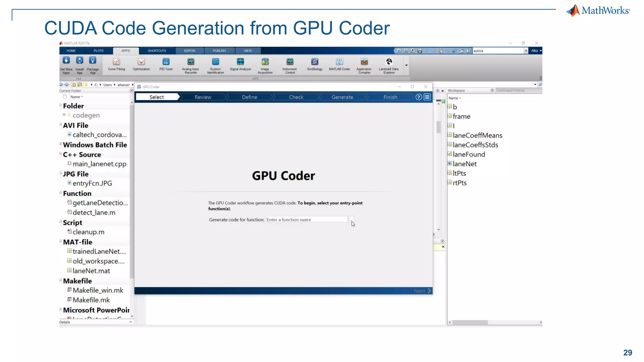Open the PID Tuner app
Viewport: 644px width, 362px height.
click(166, 65)
